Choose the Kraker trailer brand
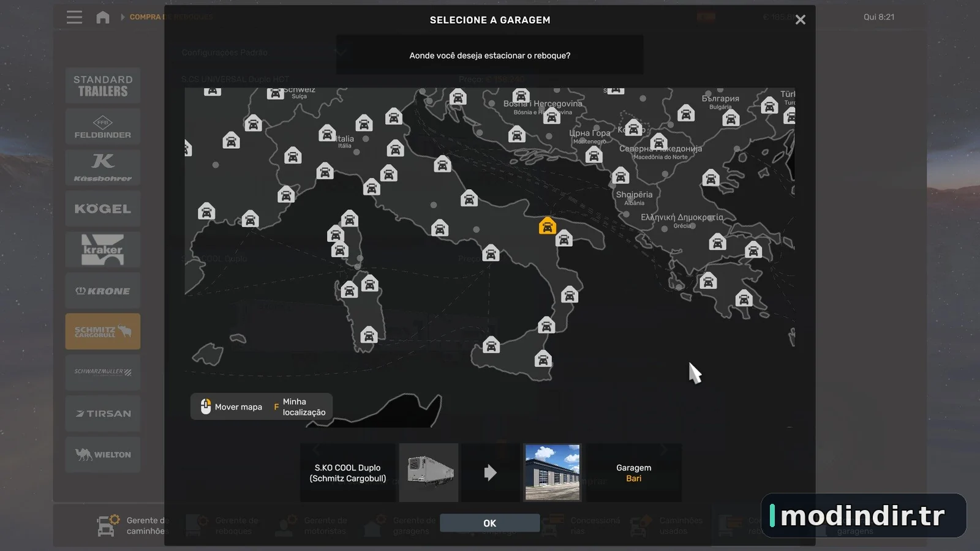 click(x=103, y=250)
